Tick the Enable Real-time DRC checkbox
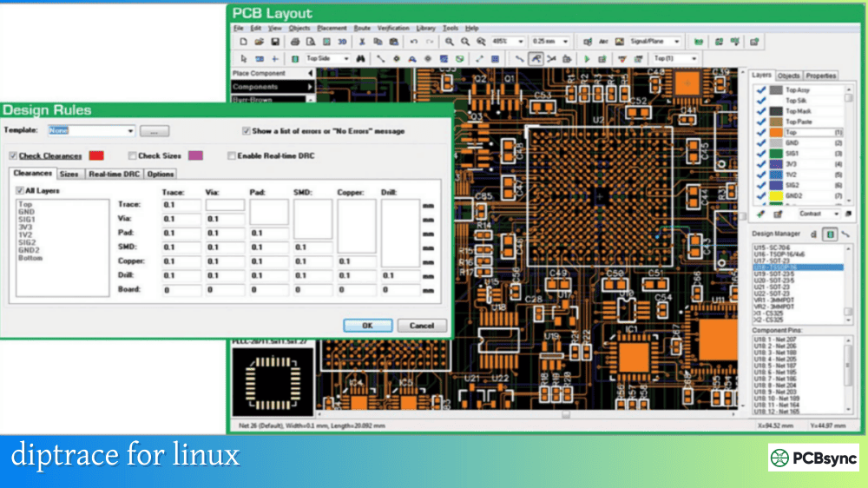 pyautogui.click(x=232, y=155)
